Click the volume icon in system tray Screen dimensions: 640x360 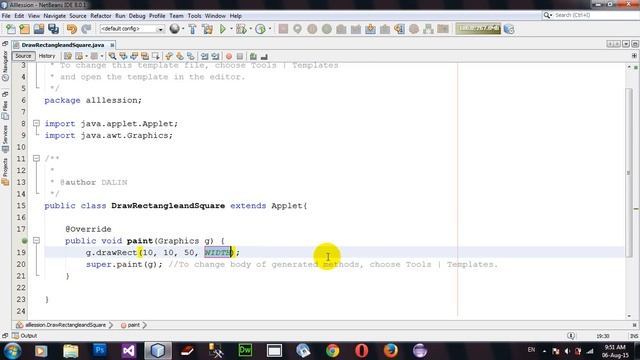[567, 351]
